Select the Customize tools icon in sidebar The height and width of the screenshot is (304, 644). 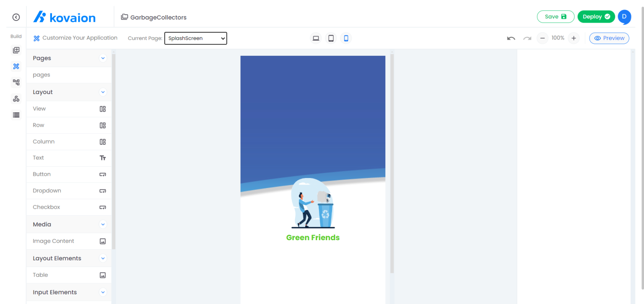16,66
